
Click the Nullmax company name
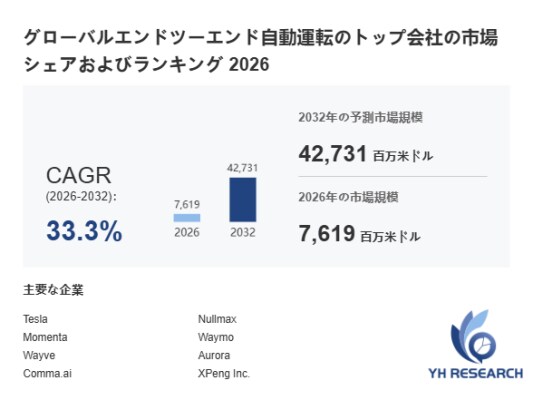click(x=217, y=319)
